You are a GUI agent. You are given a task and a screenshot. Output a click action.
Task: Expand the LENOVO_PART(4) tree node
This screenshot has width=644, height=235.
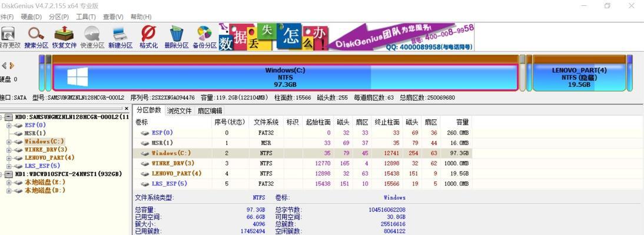click(x=9, y=158)
